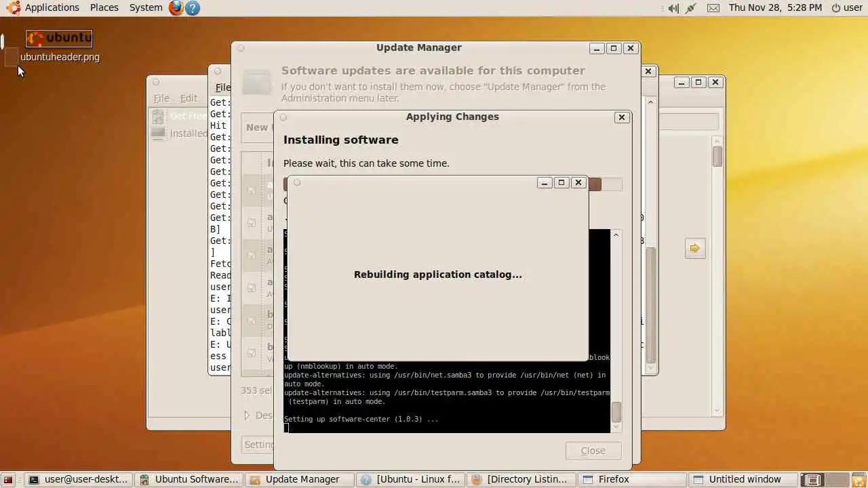Viewport: 868px width, 488px height.
Task: Toggle third update checkbox in Update Manager list
Action: (252, 255)
